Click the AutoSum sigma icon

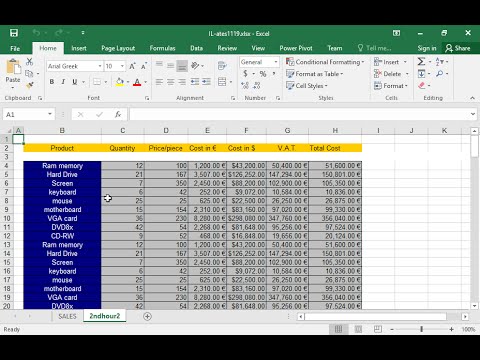click(x=421, y=62)
